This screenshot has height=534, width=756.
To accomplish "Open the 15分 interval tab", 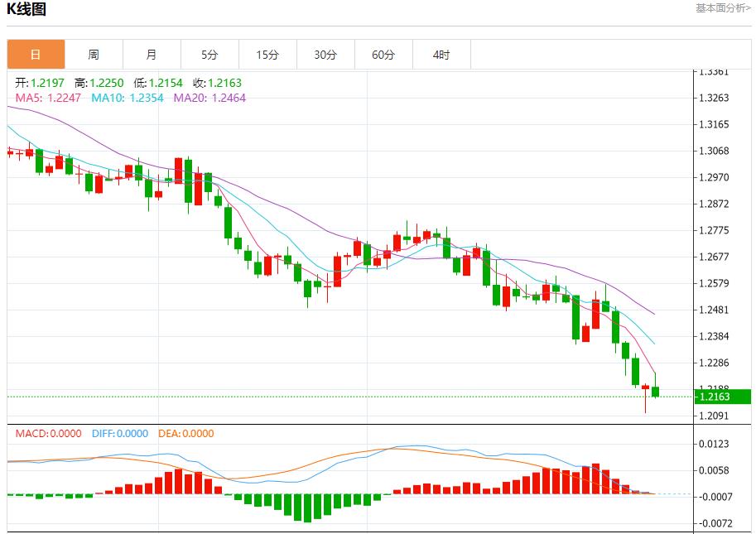I will [x=267, y=55].
